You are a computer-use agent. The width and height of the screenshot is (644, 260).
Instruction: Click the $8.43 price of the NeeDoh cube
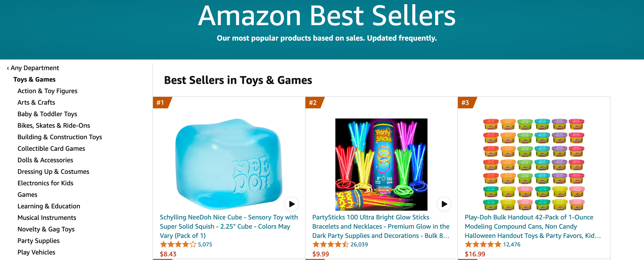(168, 254)
